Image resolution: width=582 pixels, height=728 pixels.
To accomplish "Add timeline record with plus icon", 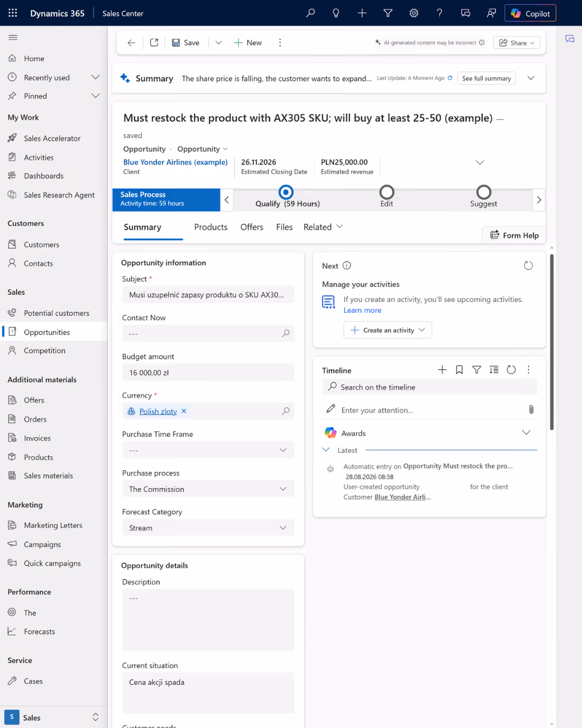I will [442, 370].
